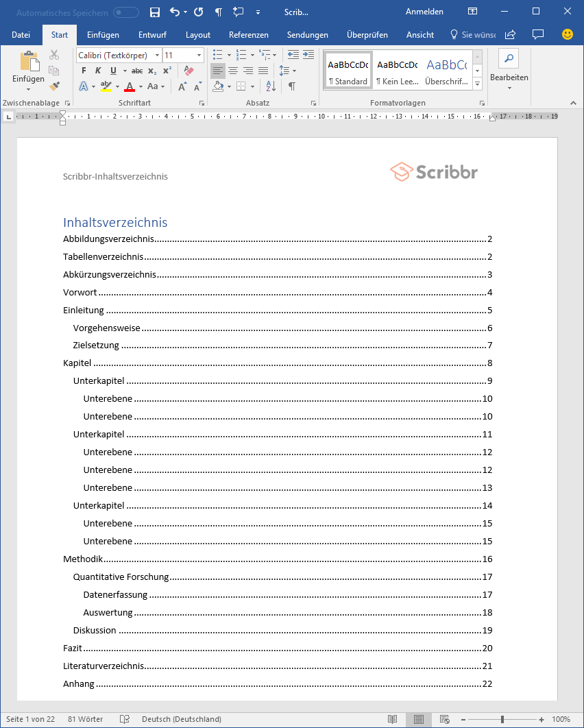Apply the red font color
584x728 pixels.
(x=130, y=86)
